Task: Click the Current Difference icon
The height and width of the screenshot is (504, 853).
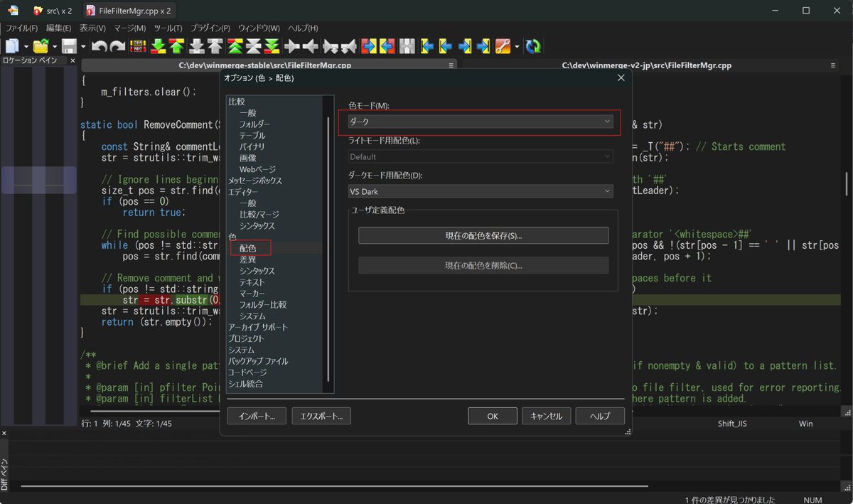Action: pos(254,46)
